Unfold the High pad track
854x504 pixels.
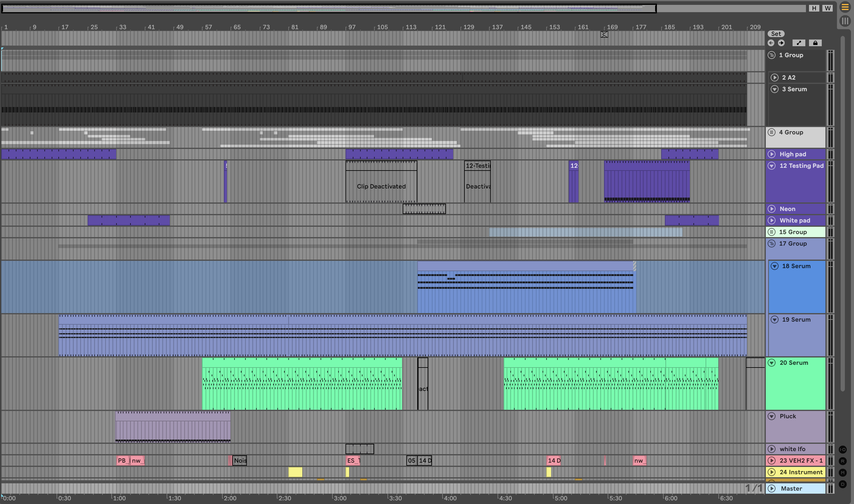click(772, 154)
